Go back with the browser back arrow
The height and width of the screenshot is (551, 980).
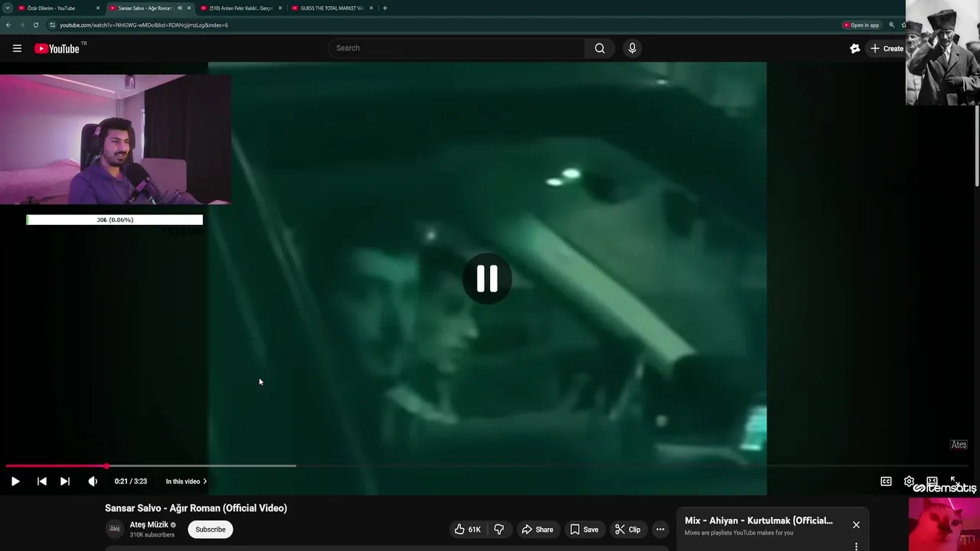8,24
